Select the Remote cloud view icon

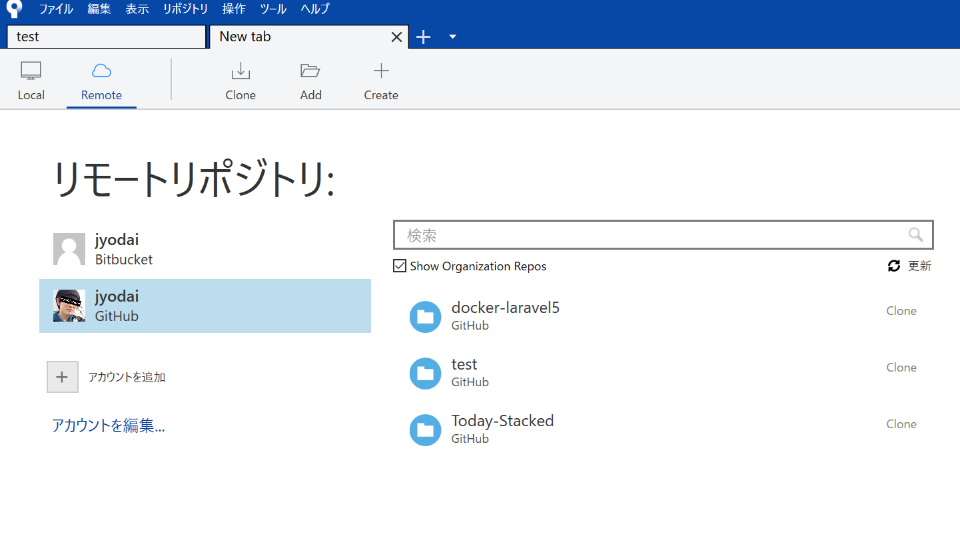point(101,71)
